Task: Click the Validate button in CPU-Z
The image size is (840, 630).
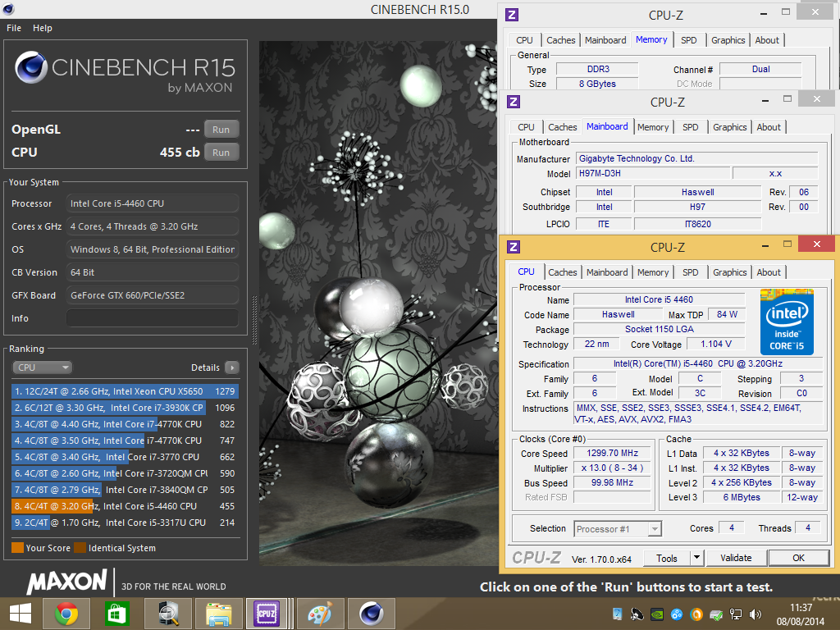Action: click(736, 558)
